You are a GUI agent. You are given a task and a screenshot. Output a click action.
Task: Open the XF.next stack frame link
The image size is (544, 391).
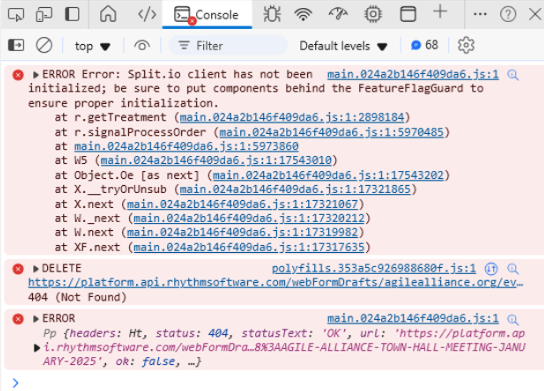tap(249, 247)
